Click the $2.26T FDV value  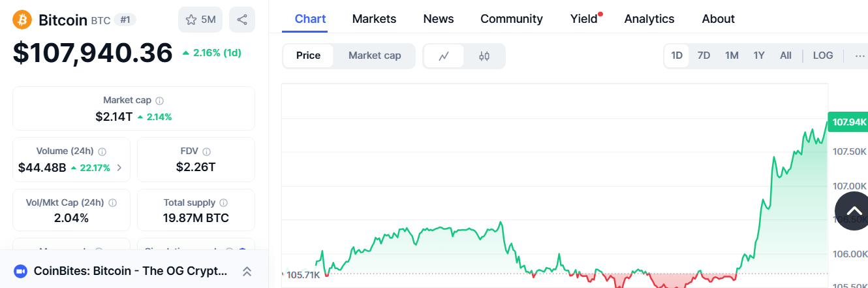(196, 167)
